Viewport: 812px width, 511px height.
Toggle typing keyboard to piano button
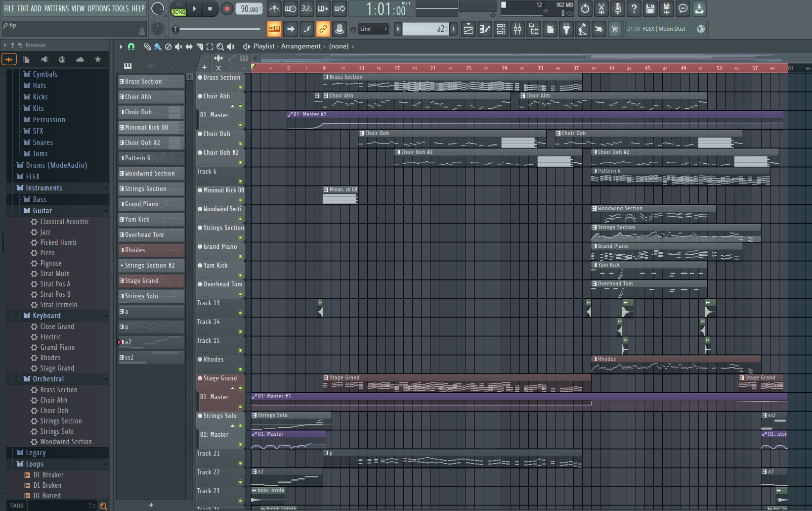274,29
